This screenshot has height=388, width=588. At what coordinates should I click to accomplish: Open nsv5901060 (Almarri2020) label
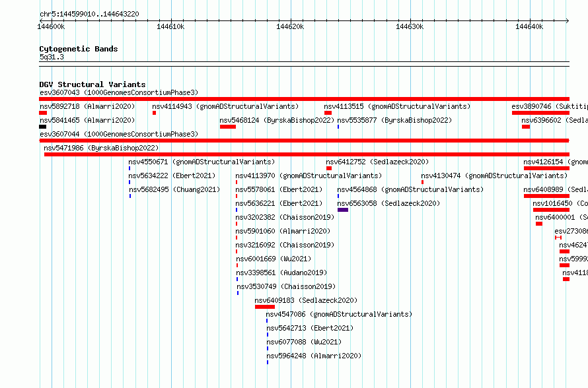[x=283, y=231]
